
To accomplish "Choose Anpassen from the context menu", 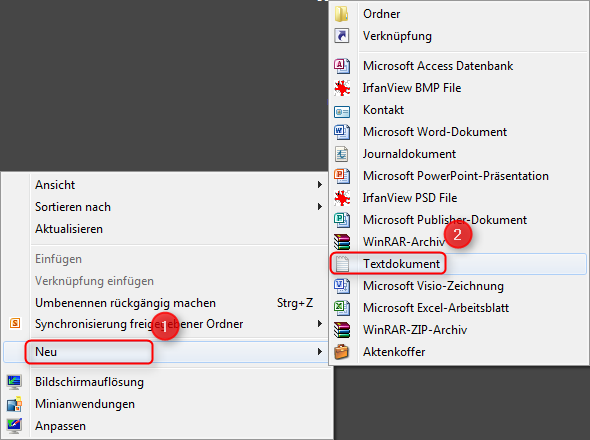I will [x=166, y=426].
